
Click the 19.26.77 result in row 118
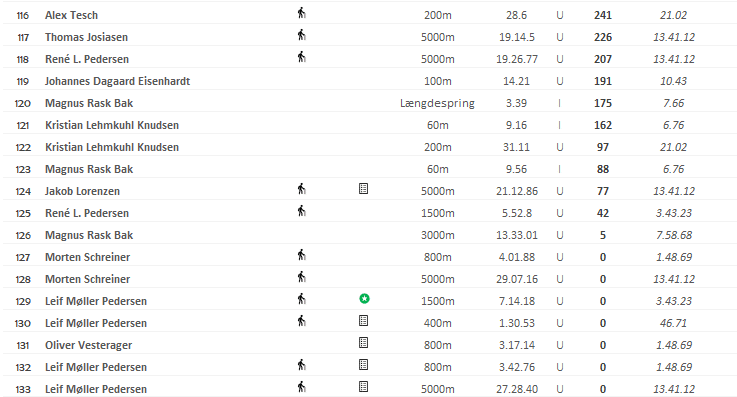click(517, 59)
